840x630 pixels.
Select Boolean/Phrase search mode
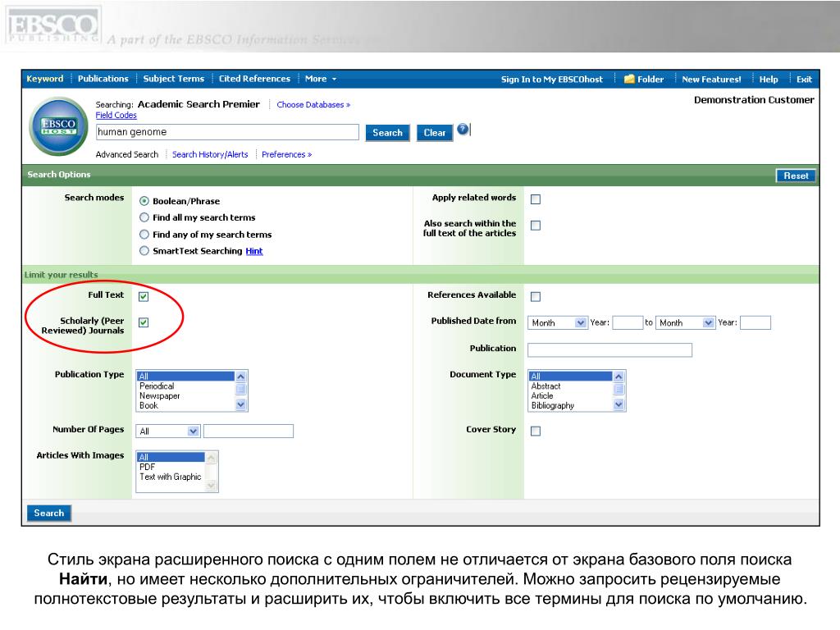144,201
